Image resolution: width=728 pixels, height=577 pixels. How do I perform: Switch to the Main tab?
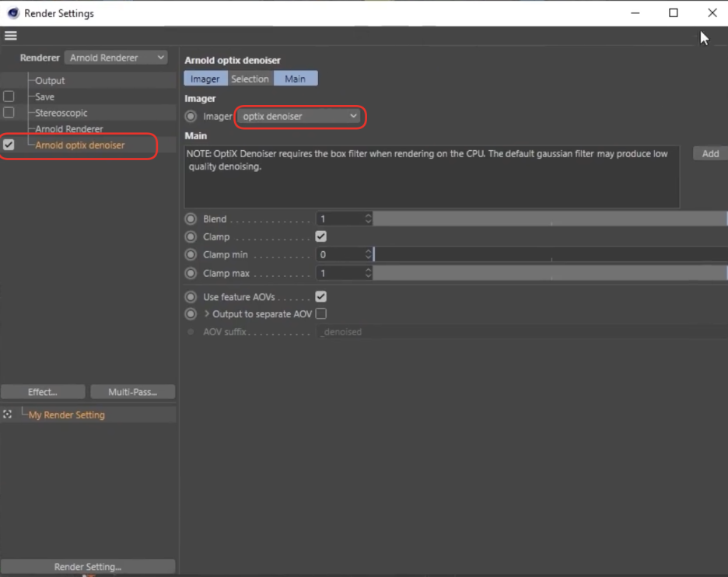coord(296,79)
